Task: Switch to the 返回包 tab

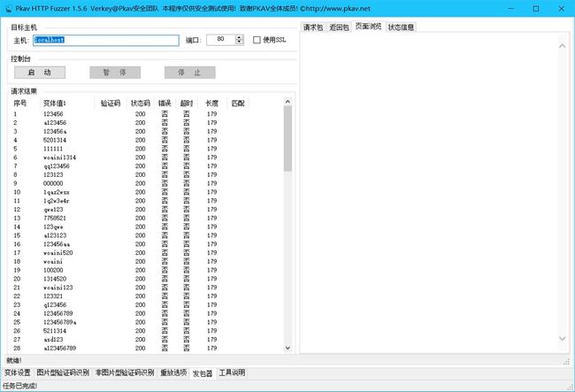Action: coord(339,27)
